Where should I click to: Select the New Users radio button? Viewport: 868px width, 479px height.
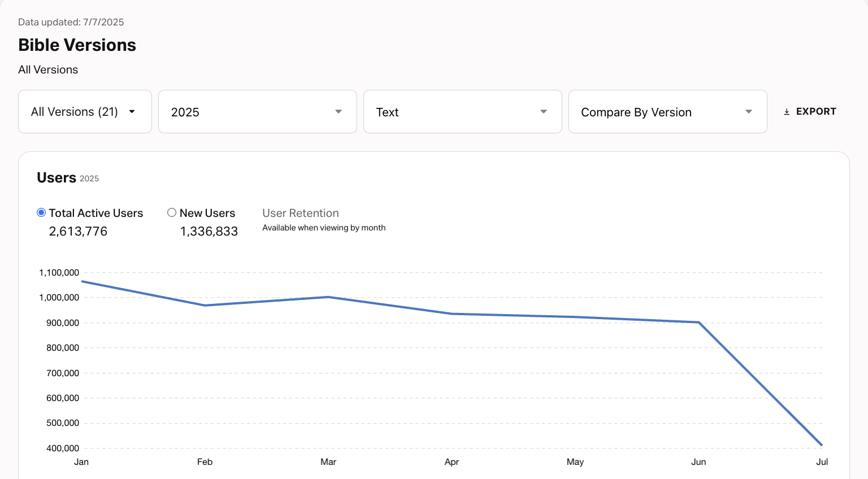(x=172, y=212)
